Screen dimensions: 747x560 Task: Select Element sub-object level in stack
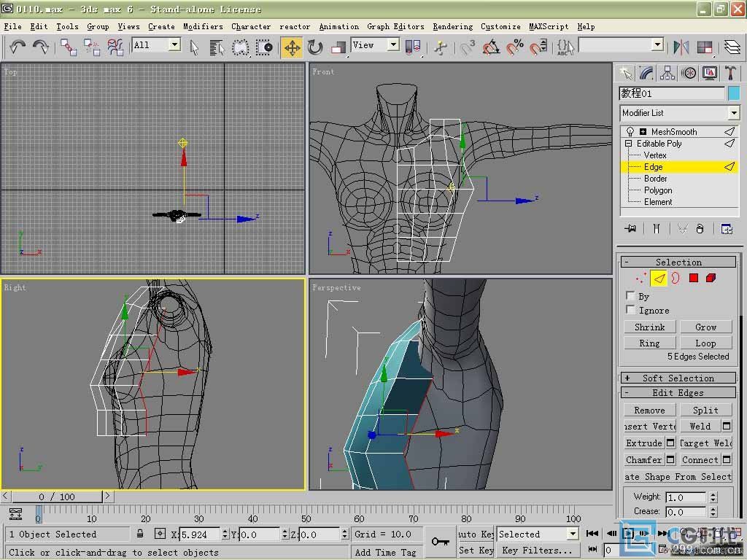click(x=658, y=202)
